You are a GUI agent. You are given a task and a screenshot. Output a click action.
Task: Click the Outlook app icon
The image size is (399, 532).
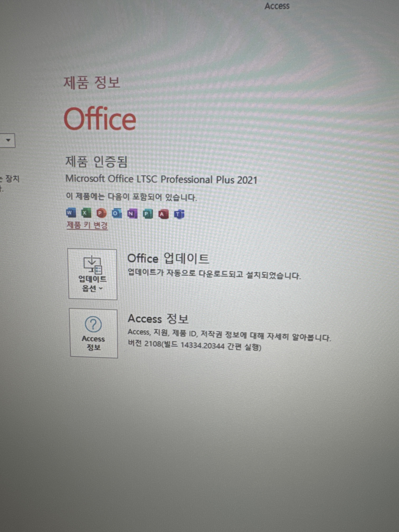click(117, 213)
